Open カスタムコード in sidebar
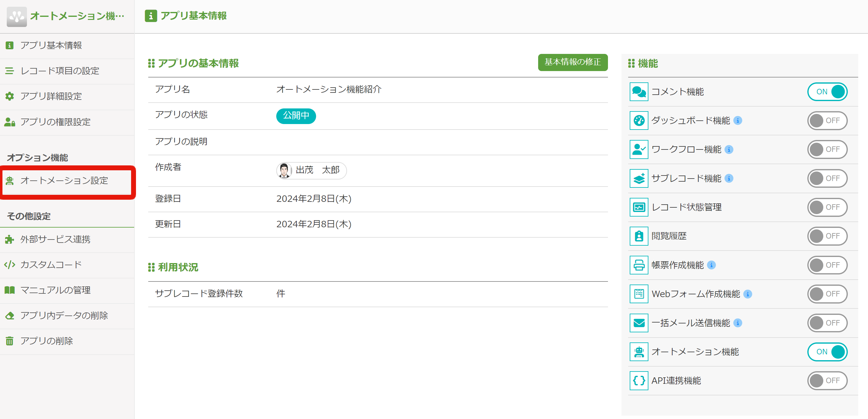 point(51,265)
